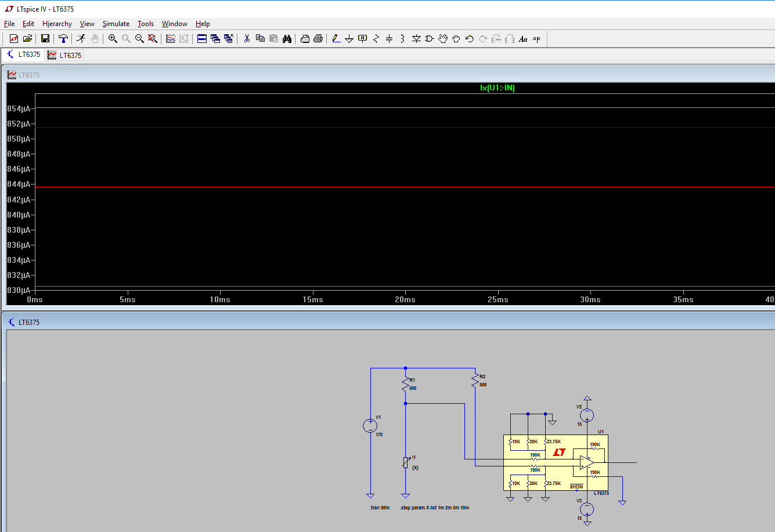Switch to the LT6375 waveform tab
The height and width of the screenshot is (532, 775).
[64, 55]
